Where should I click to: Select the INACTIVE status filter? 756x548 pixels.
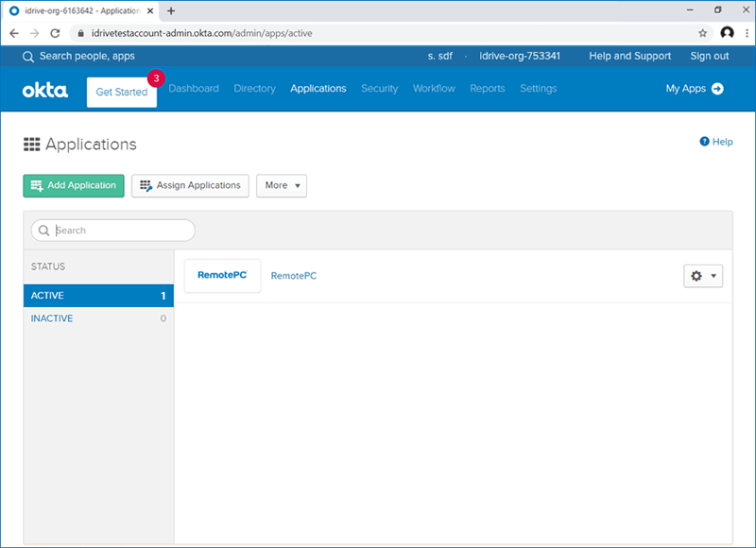coord(98,318)
